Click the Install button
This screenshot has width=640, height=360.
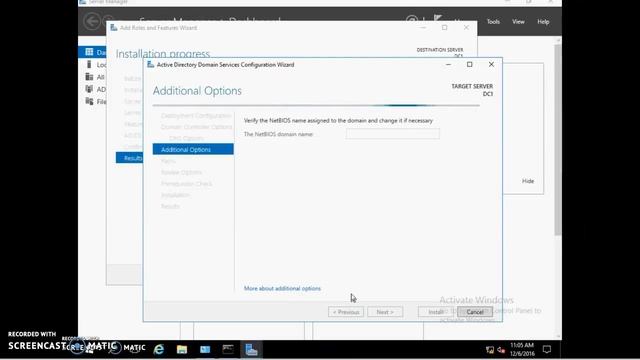[436, 312]
